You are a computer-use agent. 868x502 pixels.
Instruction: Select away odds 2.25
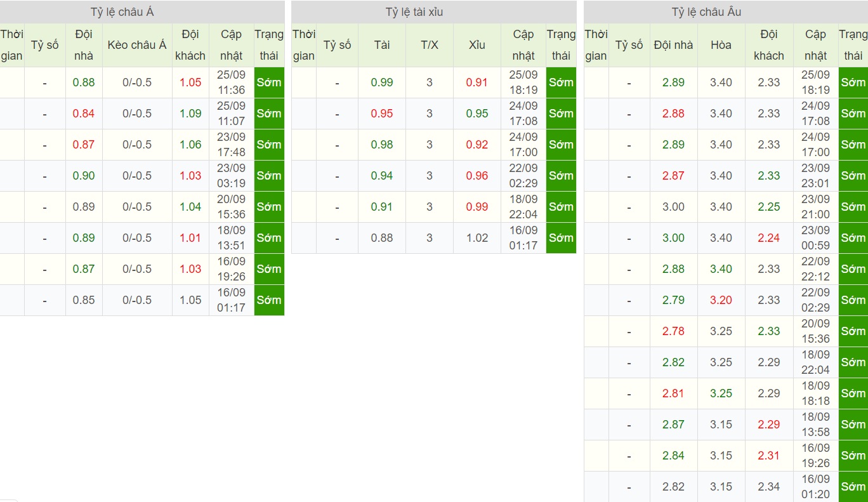click(x=769, y=207)
